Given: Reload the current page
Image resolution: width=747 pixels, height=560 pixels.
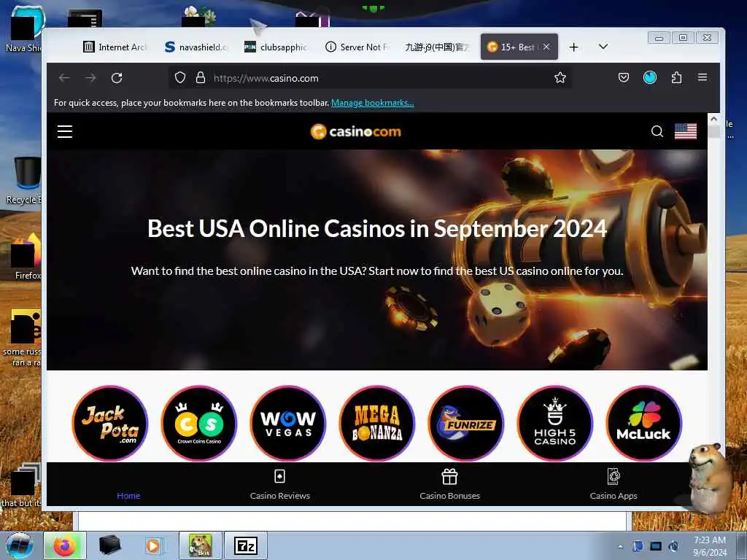Looking at the screenshot, I should (117, 77).
